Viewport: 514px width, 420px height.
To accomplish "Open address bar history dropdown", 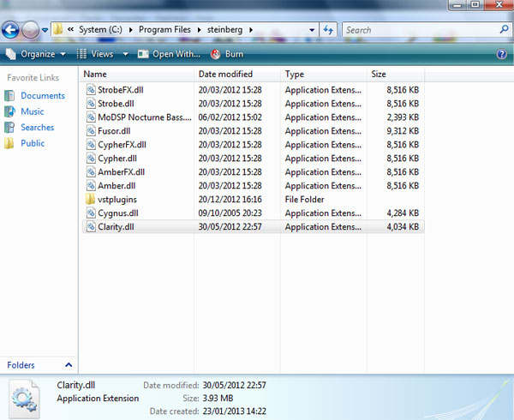I will click(312, 30).
